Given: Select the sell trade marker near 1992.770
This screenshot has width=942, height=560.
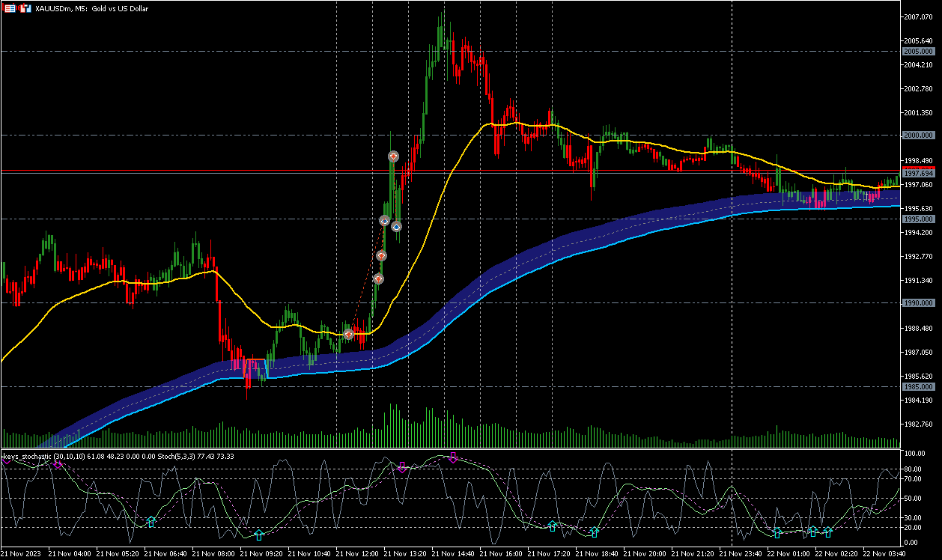Looking at the screenshot, I should coord(381,255).
